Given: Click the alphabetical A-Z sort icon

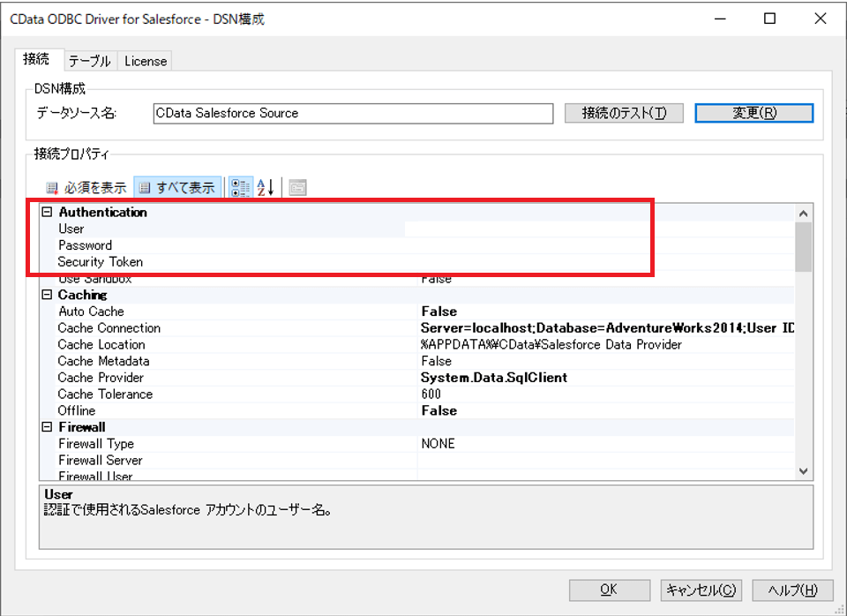Looking at the screenshot, I should tap(266, 187).
